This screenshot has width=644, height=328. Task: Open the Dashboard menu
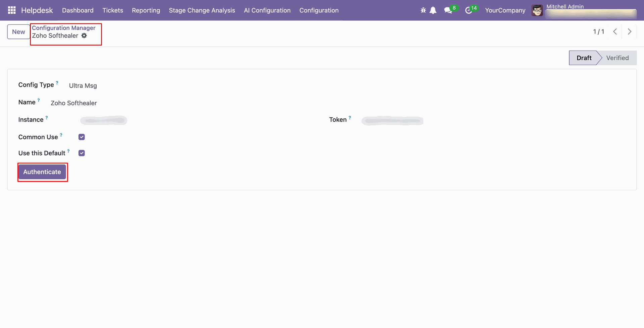pyautogui.click(x=78, y=10)
